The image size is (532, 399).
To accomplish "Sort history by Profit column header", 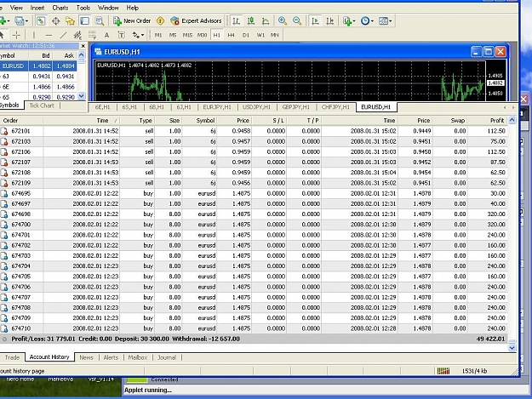I will pos(487,120).
